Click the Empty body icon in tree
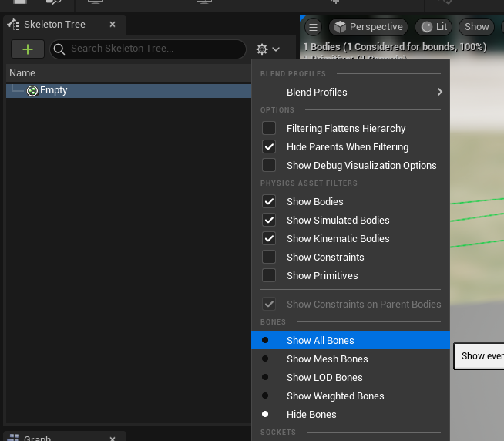Viewport: 504px width, 441px height. click(32, 91)
